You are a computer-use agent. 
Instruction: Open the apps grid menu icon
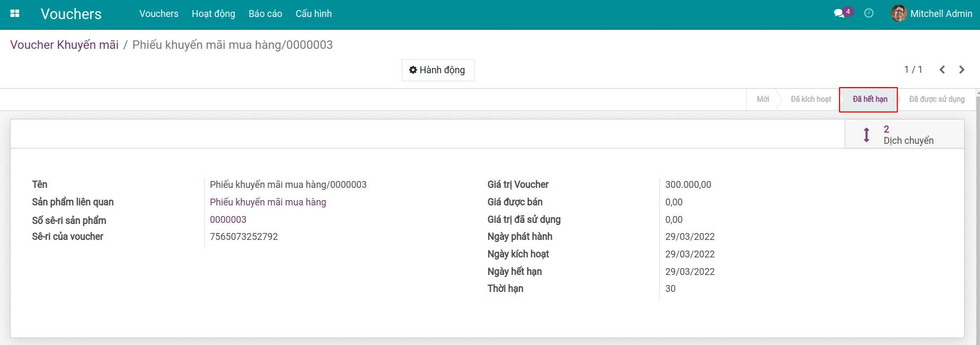click(15, 14)
